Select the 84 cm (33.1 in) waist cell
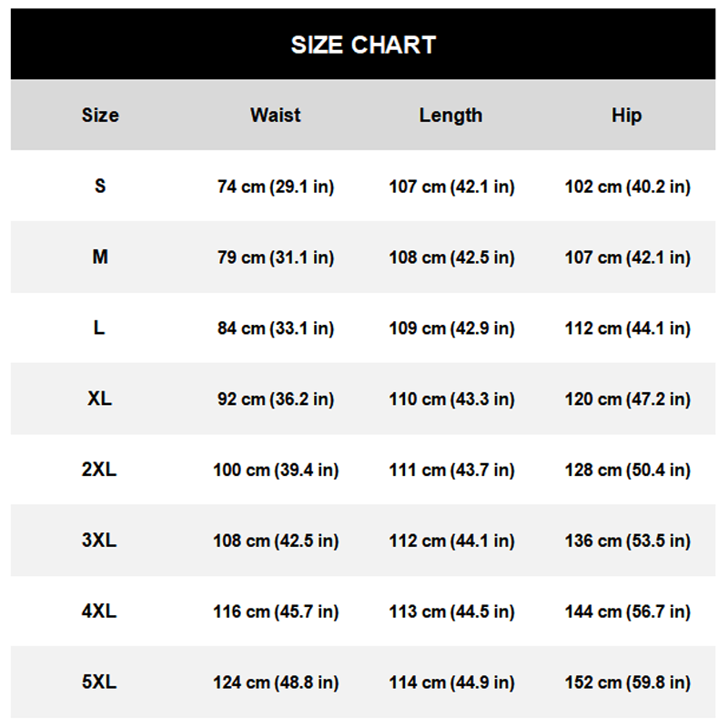Screen dimensions: 728x728 (275, 329)
